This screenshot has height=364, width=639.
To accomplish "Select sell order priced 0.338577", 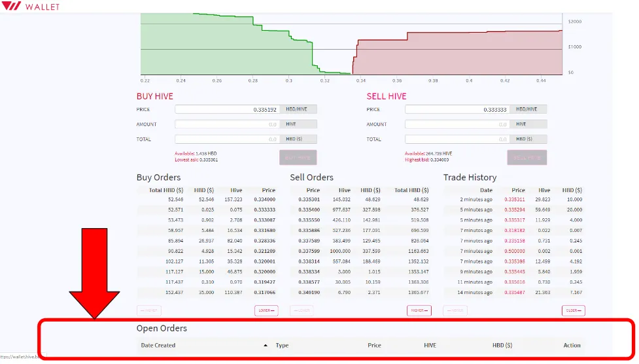I will coord(360,282).
